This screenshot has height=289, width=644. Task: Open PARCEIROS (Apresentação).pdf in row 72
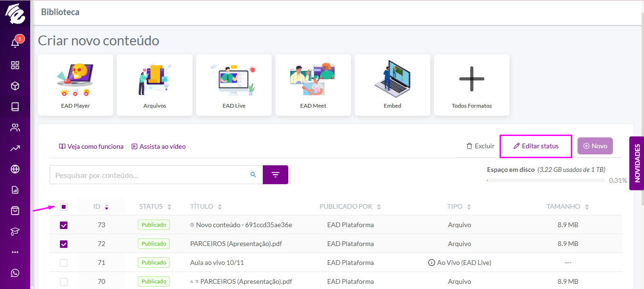click(x=236, y=244)
